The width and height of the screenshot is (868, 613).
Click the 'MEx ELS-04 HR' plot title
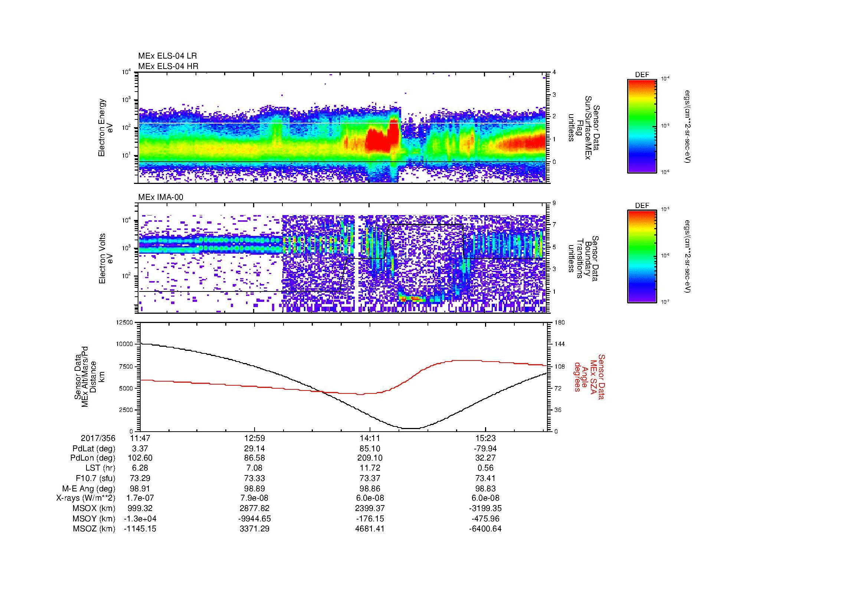tap(168, 66)
